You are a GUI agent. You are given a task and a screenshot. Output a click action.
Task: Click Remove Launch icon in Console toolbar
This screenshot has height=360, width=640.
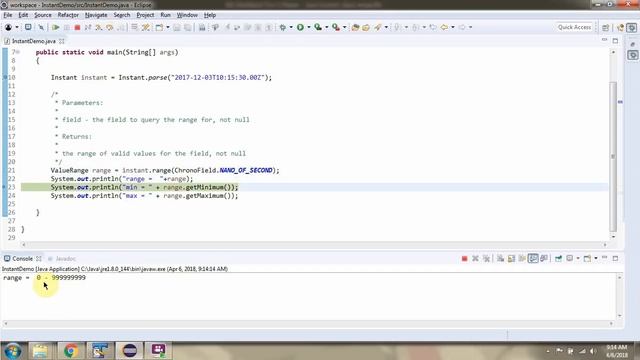475,258
